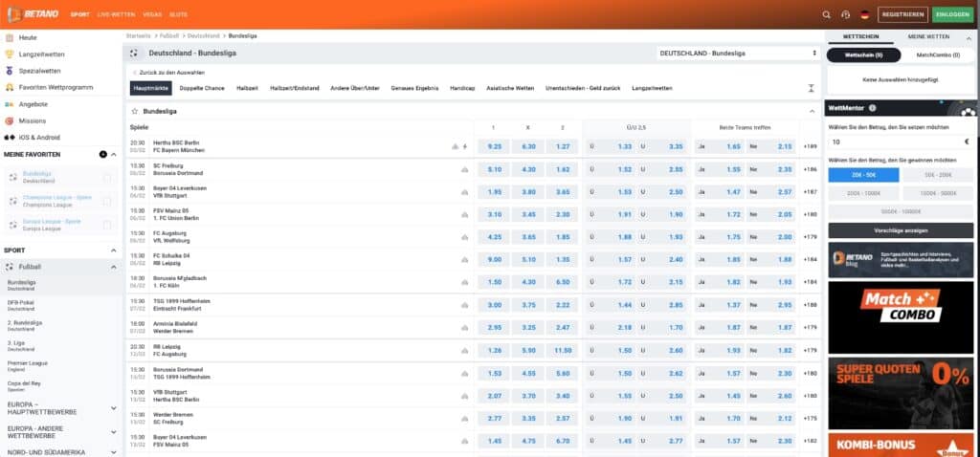Open stats icon for FC Augsburg vs Wolfsburg
This screenshot has width=980, height=457.
click(x=464, y=237)
